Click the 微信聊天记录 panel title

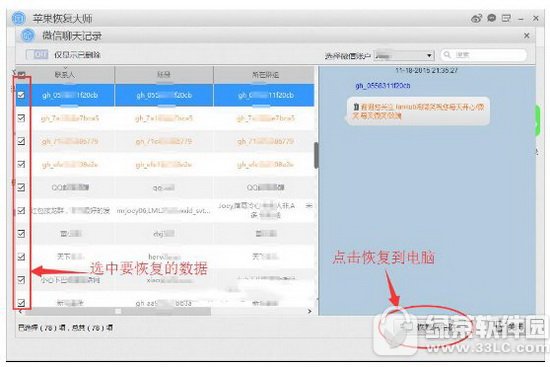click(72, 36)
